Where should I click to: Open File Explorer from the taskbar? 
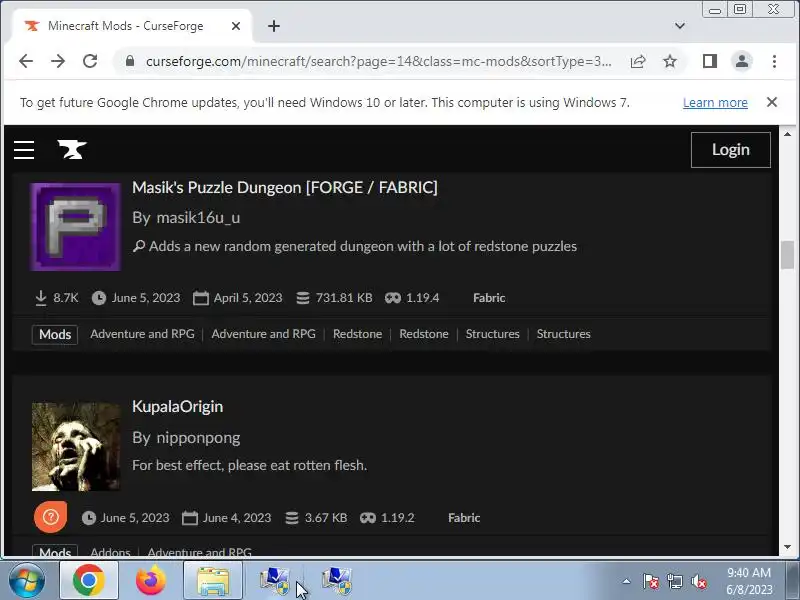click(213, 580)
